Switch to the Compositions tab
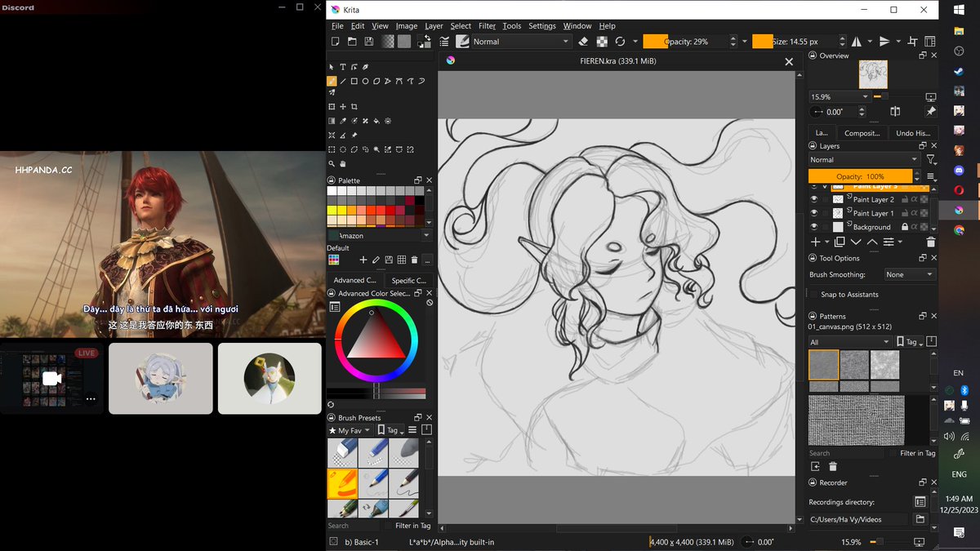980x551 pixels. tap(862, 133)
